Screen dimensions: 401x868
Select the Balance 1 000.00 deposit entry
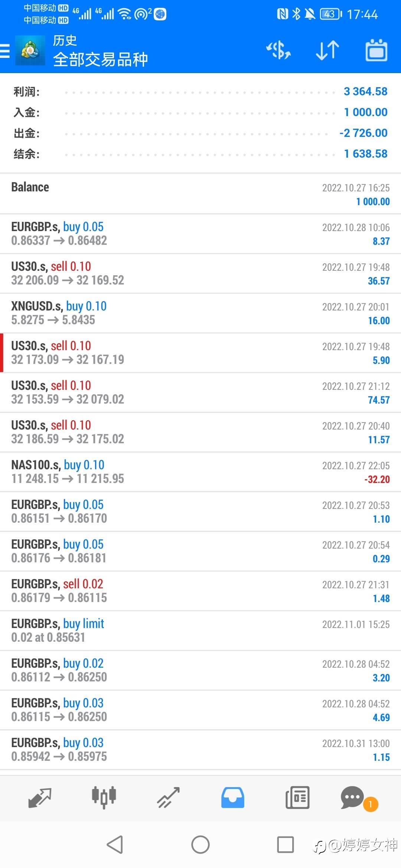click(200, 194)
